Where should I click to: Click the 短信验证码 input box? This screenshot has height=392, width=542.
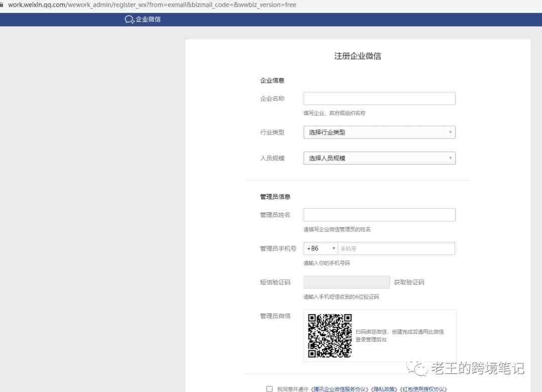(x=346, y=282)
